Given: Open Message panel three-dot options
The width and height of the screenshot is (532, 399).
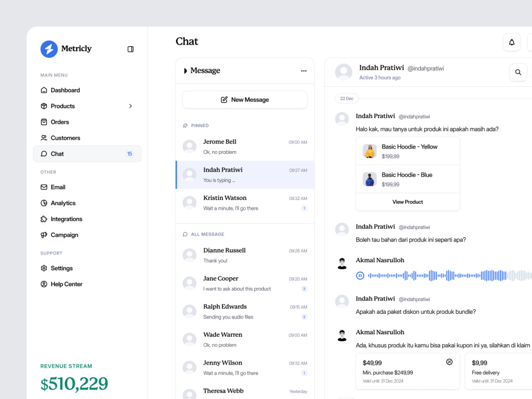Looking at the screenshot, I should click(304, 71).
